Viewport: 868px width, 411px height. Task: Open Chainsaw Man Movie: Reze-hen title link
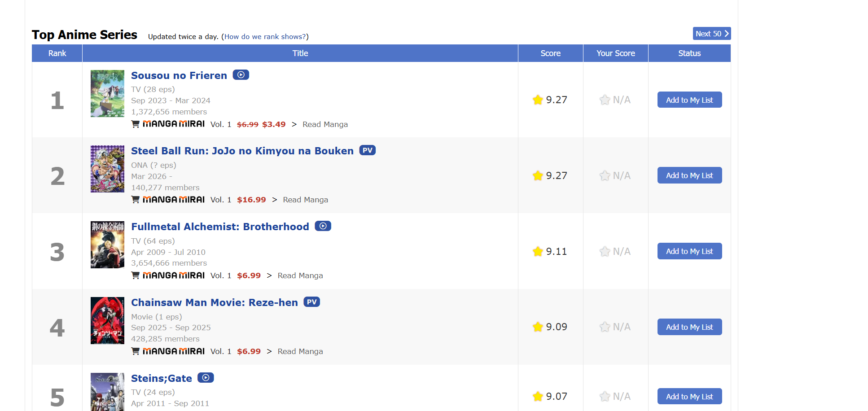[x=215, y=302]
